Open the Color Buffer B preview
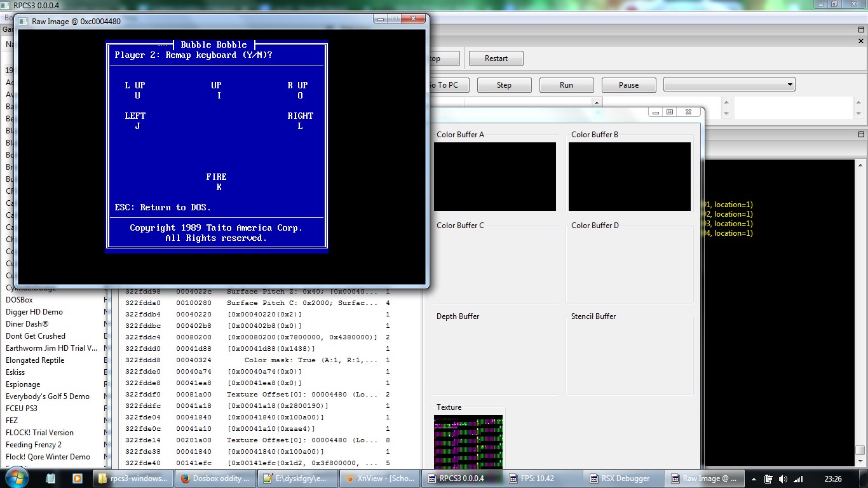The image size is (868, 488). click(x=629, y=177)
